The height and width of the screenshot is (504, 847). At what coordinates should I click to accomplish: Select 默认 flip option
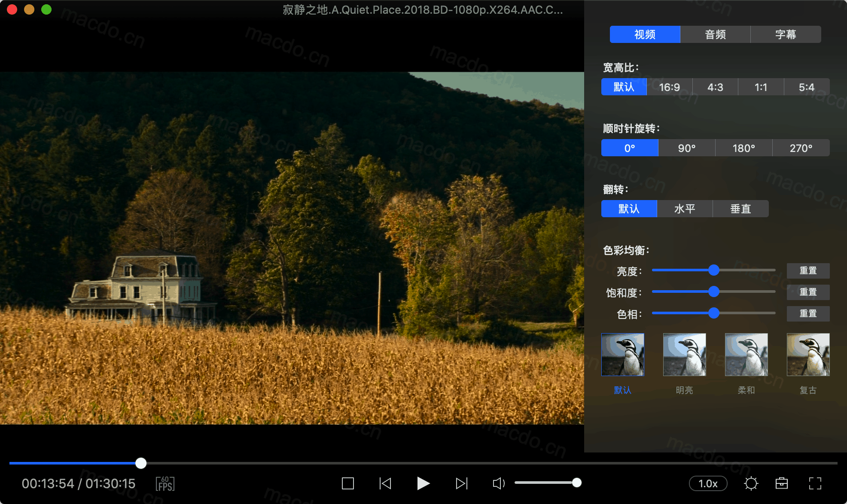point(629,209)
